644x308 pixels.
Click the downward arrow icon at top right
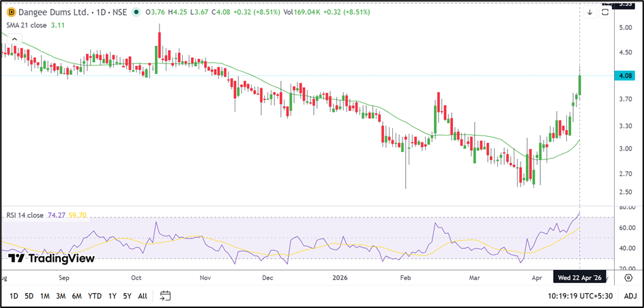tap(589, 12)
